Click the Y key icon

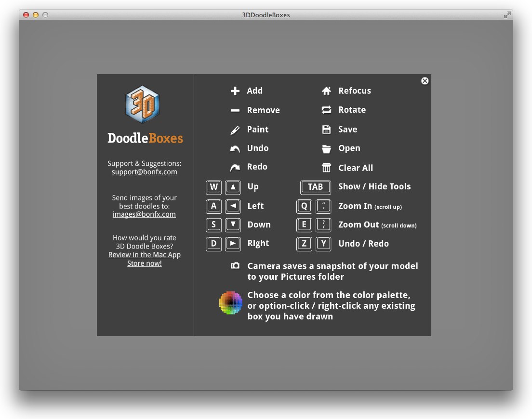323,244
